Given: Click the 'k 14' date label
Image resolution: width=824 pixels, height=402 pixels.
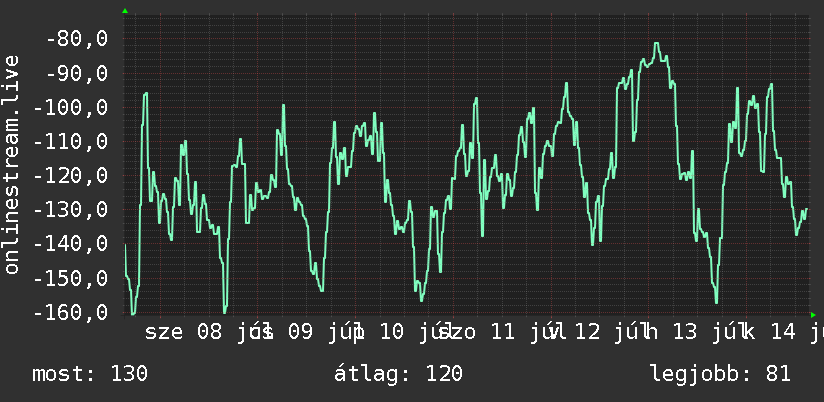Looking at the screenshot, I should [x=768, y=332].
